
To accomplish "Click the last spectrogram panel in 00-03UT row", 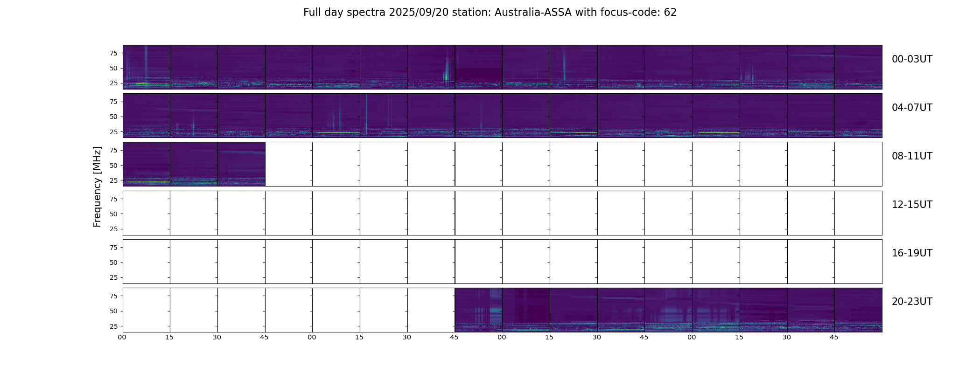I will coord(858,67).
